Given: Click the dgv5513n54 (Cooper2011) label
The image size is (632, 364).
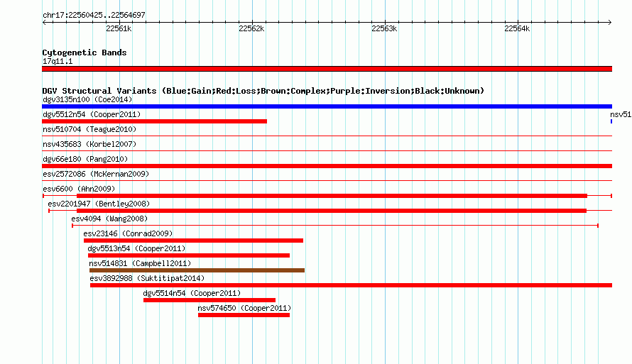Looking at the screenshot, I should 136,248.
